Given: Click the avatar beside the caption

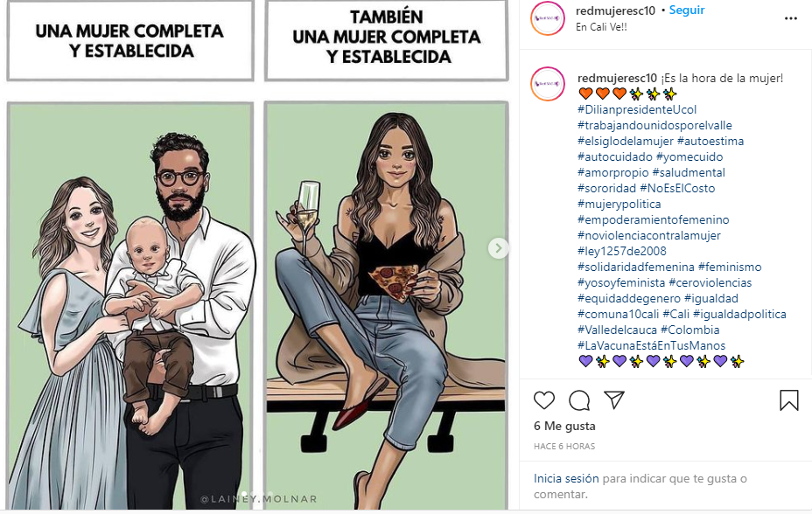Looking at the screenshot, I should pyautogui.click(x=548, y=83).
